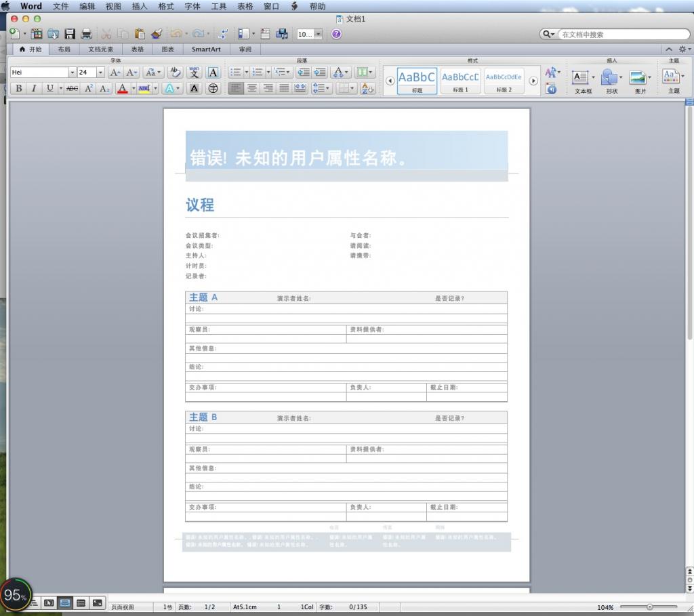Increase paragraph indent

coord(320,72)
